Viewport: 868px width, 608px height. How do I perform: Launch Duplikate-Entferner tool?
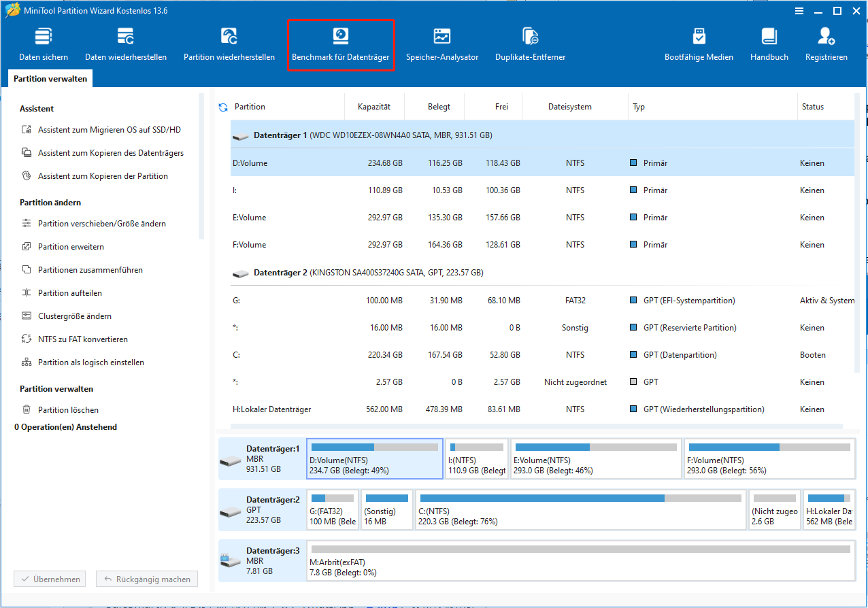point(531,44)
